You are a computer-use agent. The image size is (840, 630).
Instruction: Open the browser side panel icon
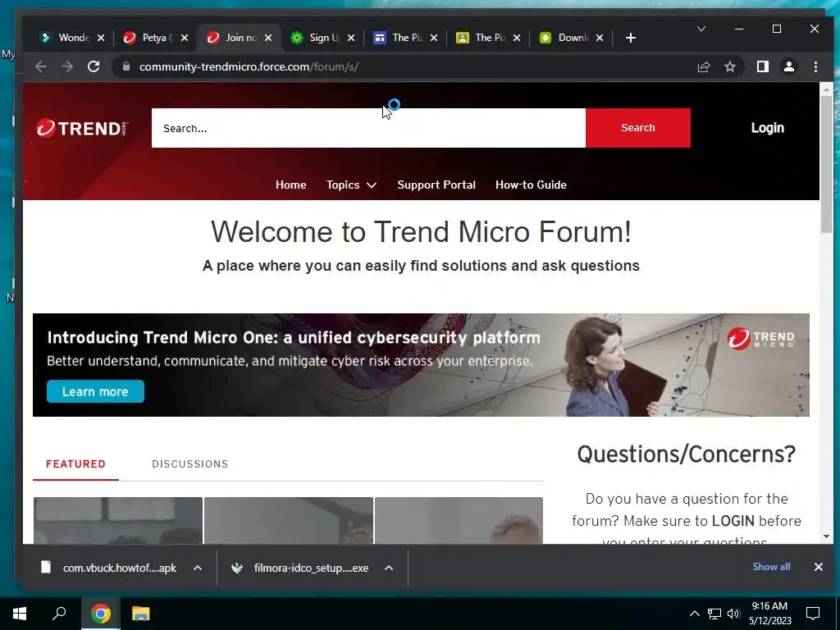762,66
